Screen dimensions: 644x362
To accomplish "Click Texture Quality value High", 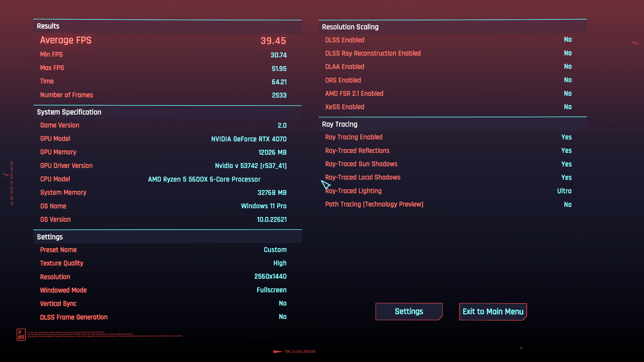I will [280, 263].
